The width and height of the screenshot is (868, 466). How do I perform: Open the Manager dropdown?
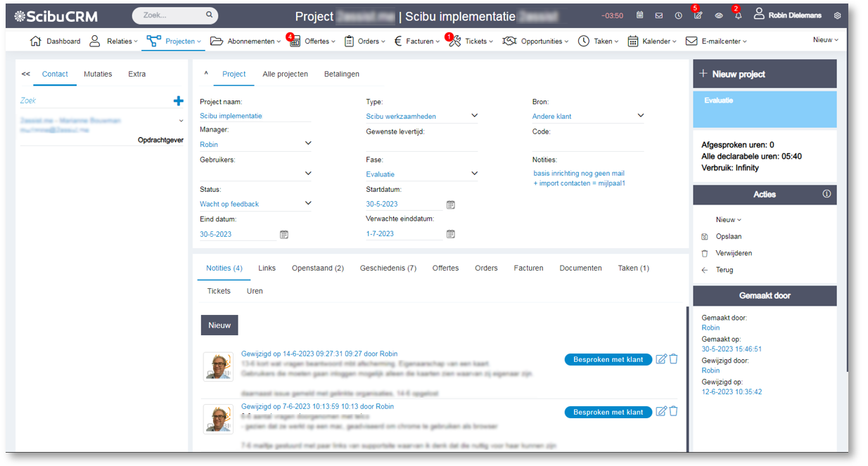pyautogui.click(x=307, y=143)
